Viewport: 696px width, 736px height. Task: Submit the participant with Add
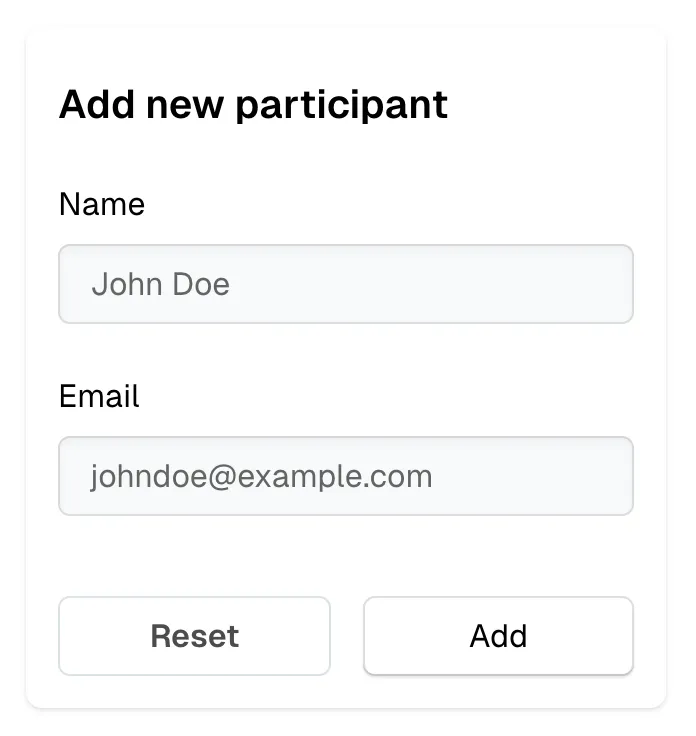click(498, 636)
